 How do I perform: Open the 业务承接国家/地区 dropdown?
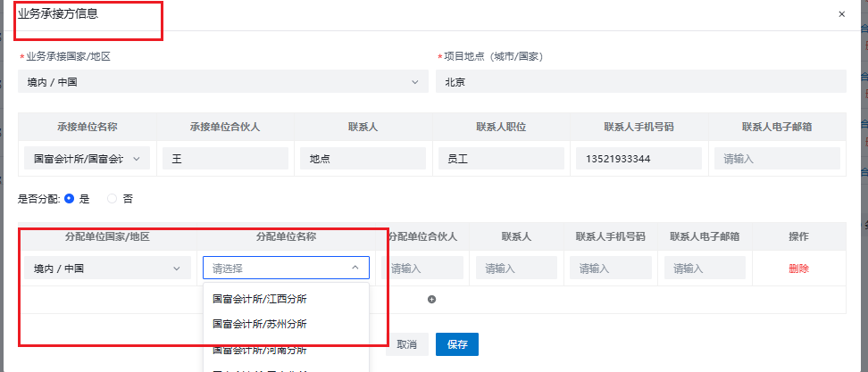click(223, 82)
